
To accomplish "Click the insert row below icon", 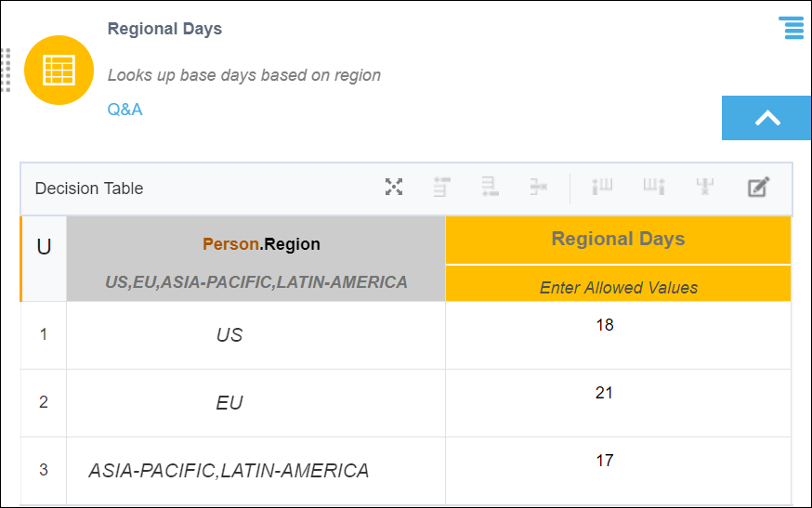I will [x=491, y=188].
